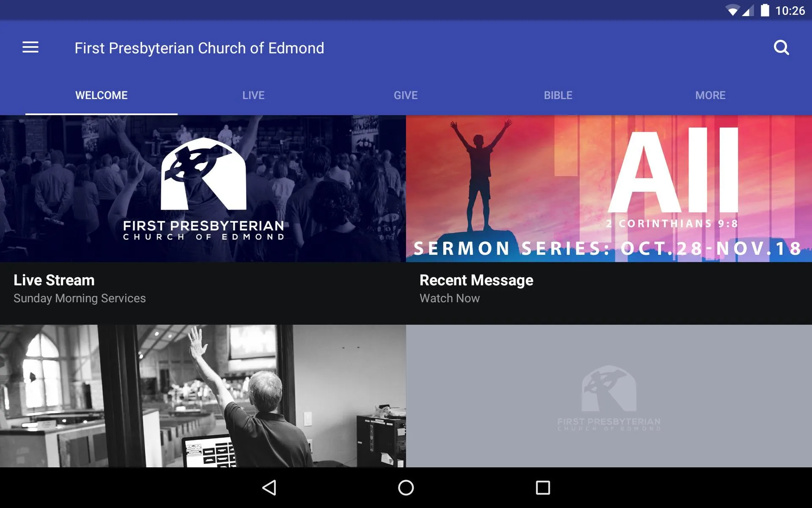Select the BIBLE tab

click(558, 95)
